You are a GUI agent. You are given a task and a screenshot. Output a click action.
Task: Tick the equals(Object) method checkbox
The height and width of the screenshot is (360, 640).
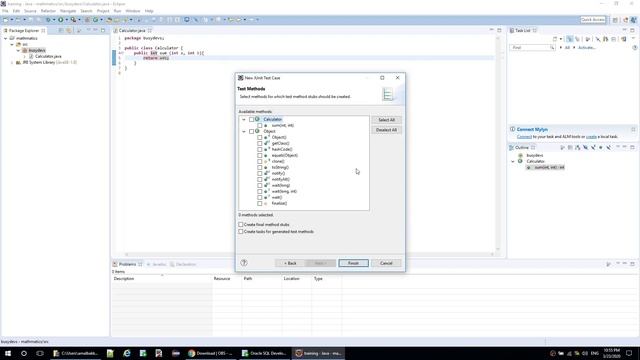click(x=260, y=156)
